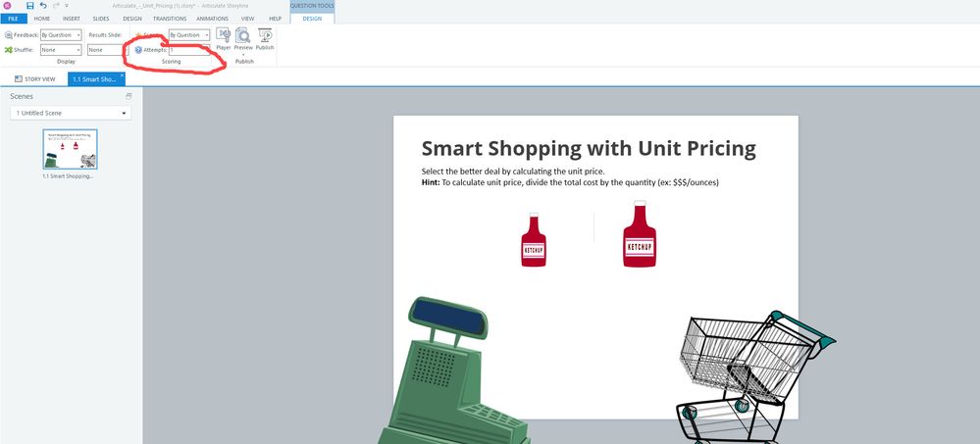Select the large ketchup bottle image
The width and height of the screenshot is (980, 444).
(x=640, y=234)
